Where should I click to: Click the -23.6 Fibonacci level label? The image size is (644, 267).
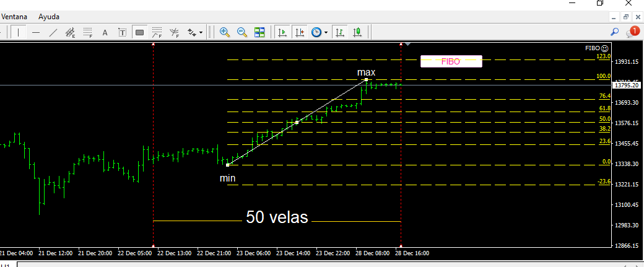pyautogui.click(x=604, y=182)
